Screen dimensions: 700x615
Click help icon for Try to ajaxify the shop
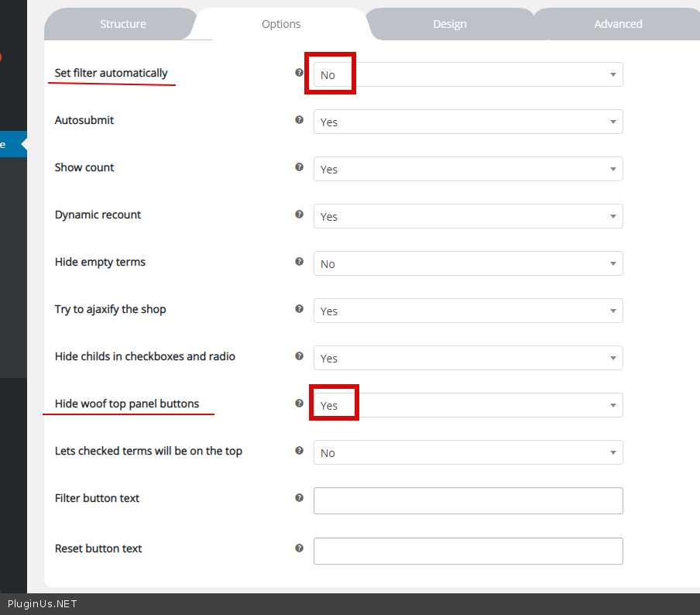(299, 309)
